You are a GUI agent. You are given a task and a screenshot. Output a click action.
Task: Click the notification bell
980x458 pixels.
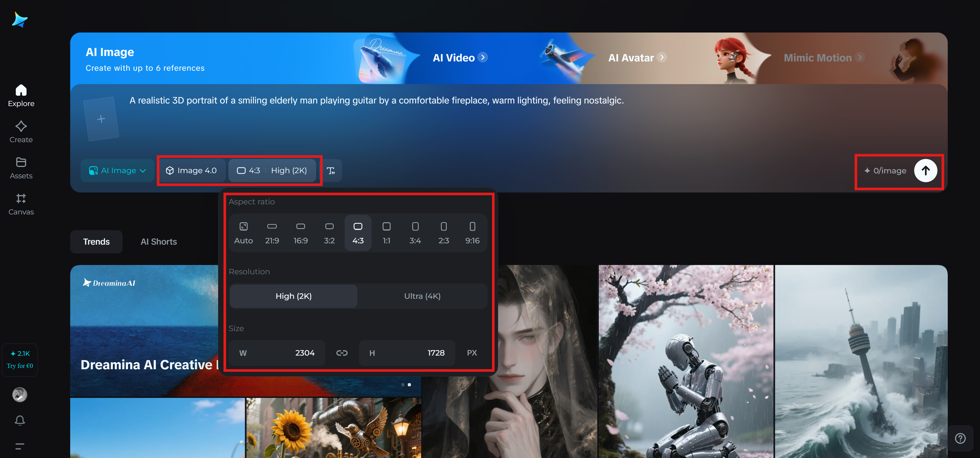(x=20, y=420)
